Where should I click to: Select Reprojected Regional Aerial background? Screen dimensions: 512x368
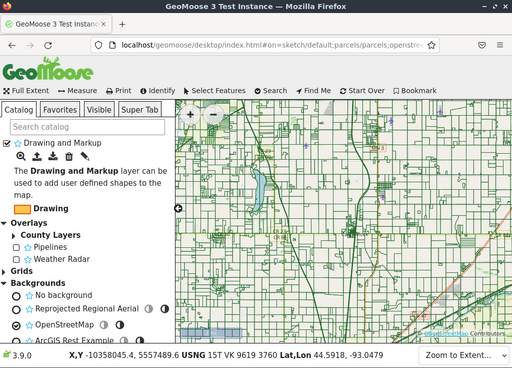[x=16, y=310]
